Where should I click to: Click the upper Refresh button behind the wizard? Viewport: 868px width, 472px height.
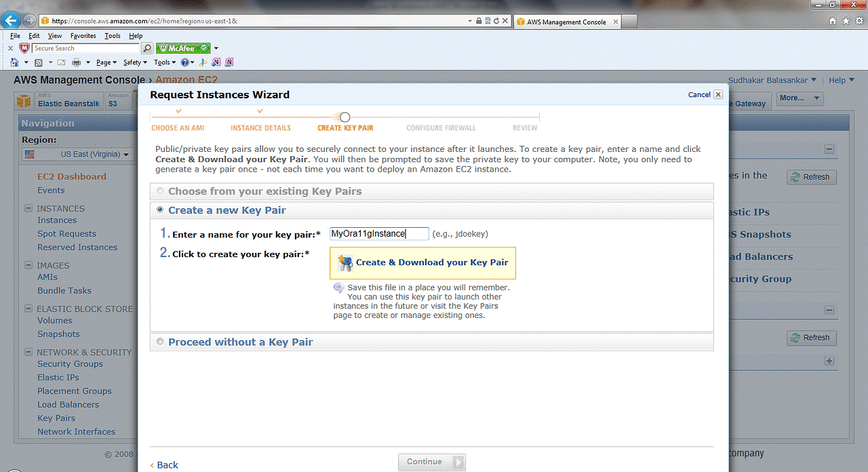coord(812,177)
